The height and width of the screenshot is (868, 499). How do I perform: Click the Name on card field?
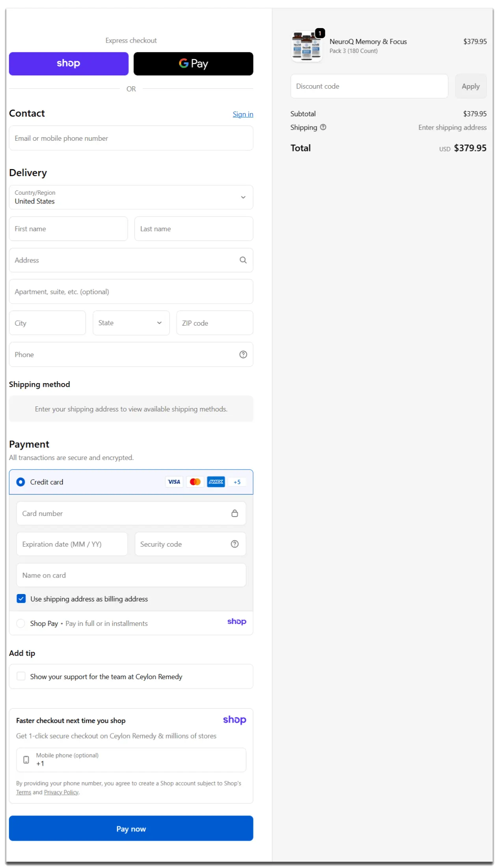coord(131,575)
